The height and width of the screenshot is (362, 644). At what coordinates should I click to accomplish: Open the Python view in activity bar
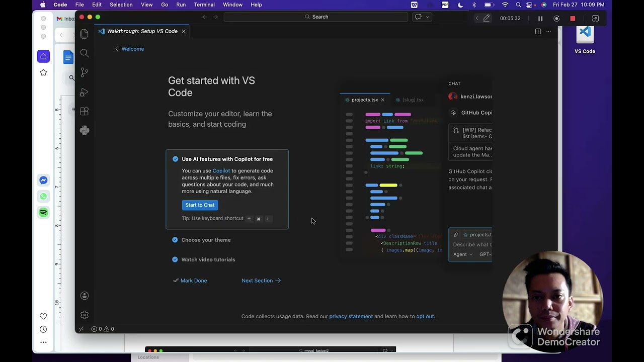tap(85, 130)
